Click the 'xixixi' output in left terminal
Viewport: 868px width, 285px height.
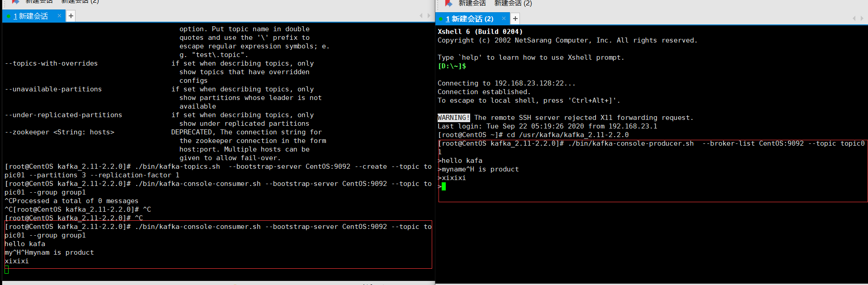pos(17,261)
